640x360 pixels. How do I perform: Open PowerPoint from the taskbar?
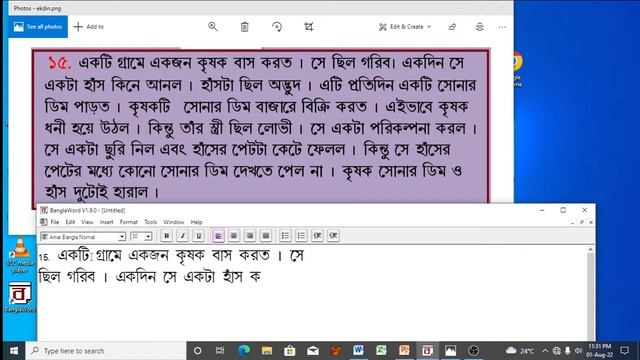404,351
